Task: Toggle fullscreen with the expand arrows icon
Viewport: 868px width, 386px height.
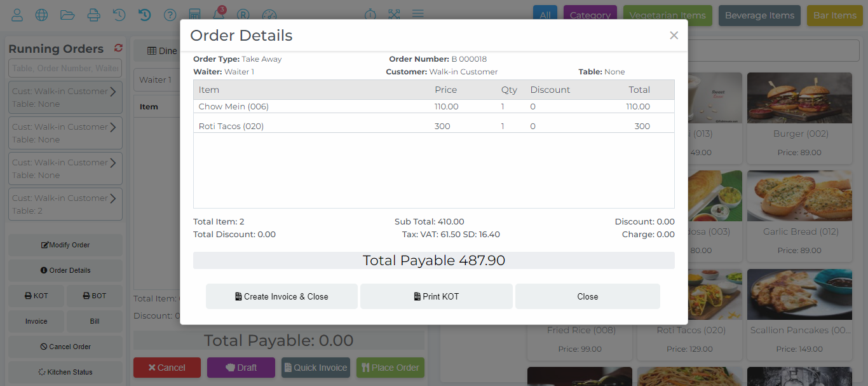Action: pyautogui.click(x=394, y=15)
